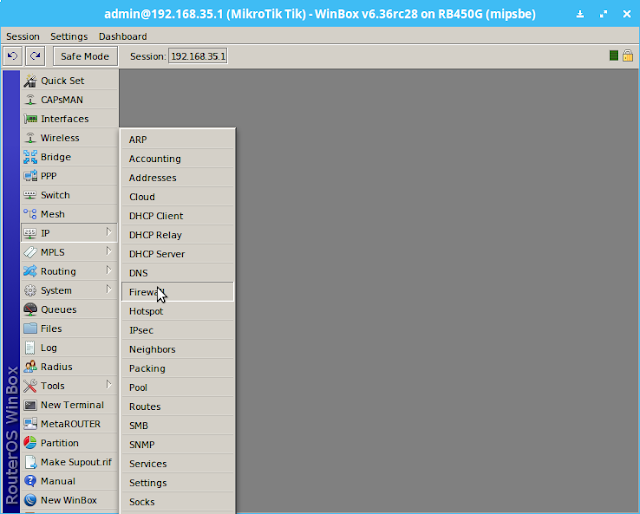Image resolution: width=640 pixels, height=514 pixels.
Task: Open the Switch icon
Action: [30, 195]
